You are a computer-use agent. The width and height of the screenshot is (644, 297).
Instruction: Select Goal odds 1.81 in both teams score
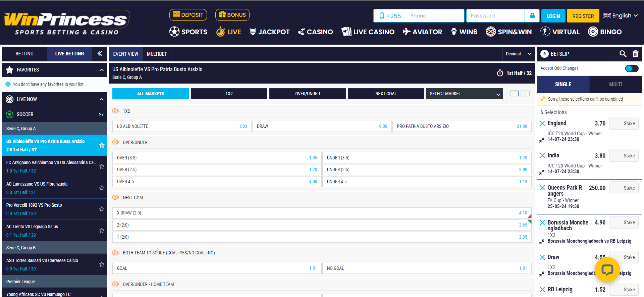tap(217, 268)
